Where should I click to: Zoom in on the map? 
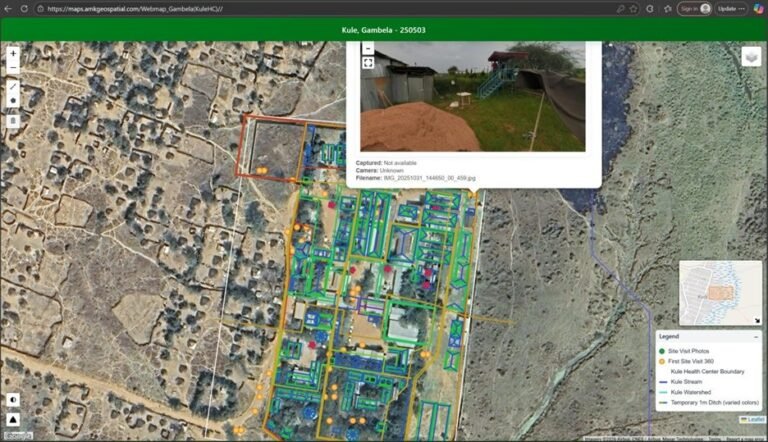[13, 52]
